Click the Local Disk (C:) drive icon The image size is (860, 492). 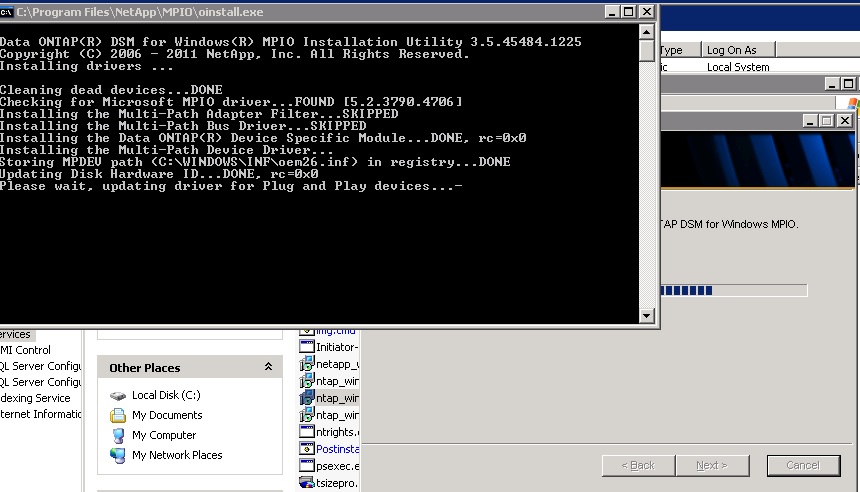coord(118,395)
